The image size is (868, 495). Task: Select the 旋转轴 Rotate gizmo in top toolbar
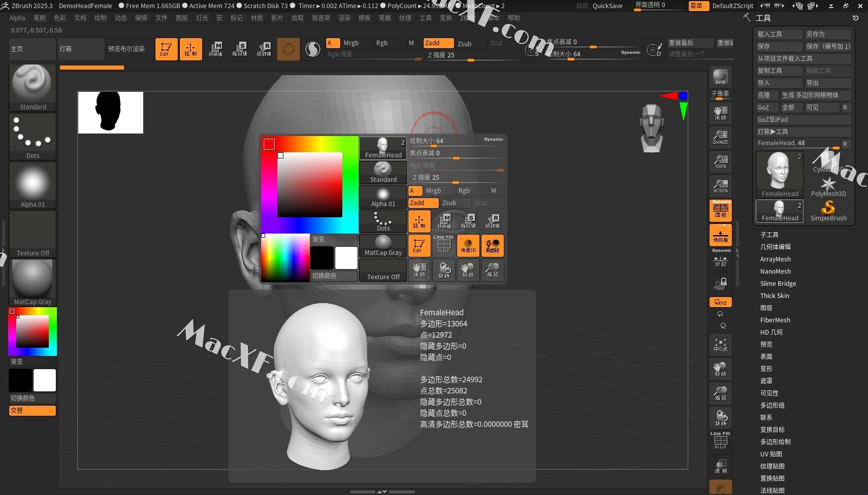pos(264,49)
